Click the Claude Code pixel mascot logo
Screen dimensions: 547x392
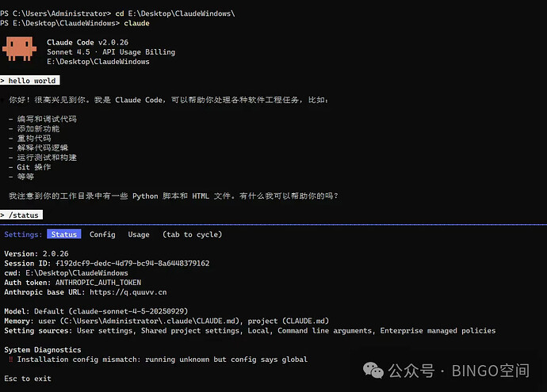pos(18,49)
